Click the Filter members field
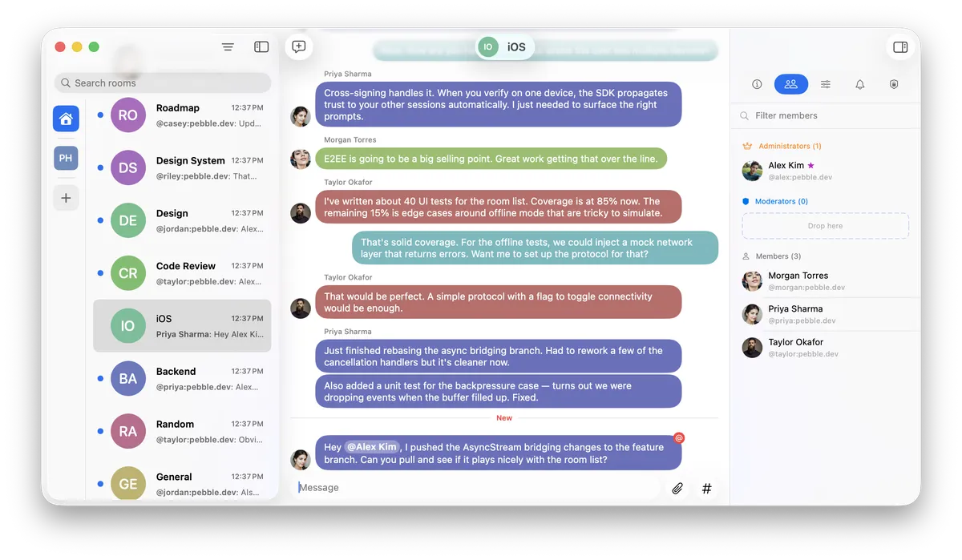 click(x=826, y=115)
